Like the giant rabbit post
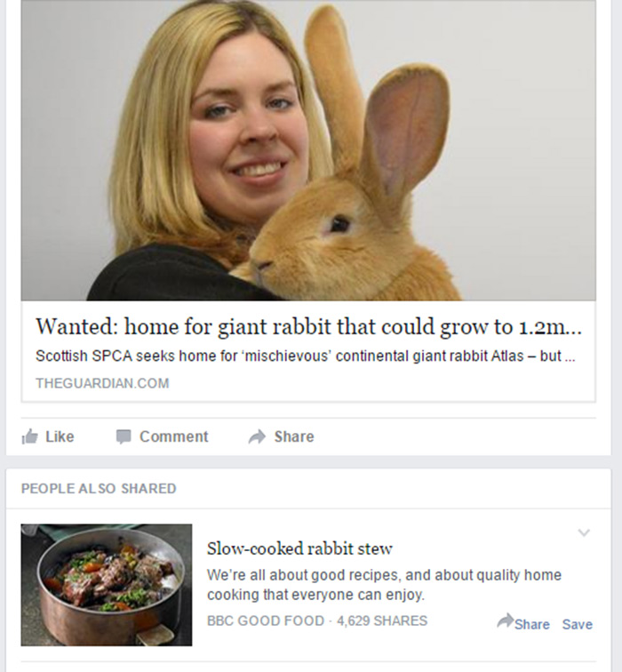622x672 pixels. tap(48, 436)
